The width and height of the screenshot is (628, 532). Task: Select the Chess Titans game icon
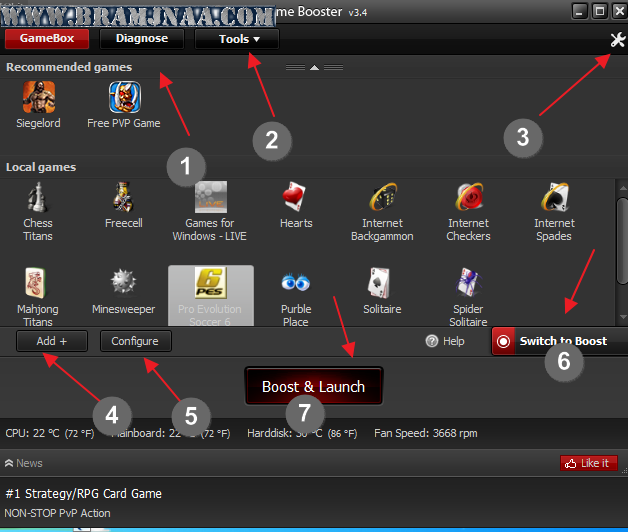click(x=38, y=198)
